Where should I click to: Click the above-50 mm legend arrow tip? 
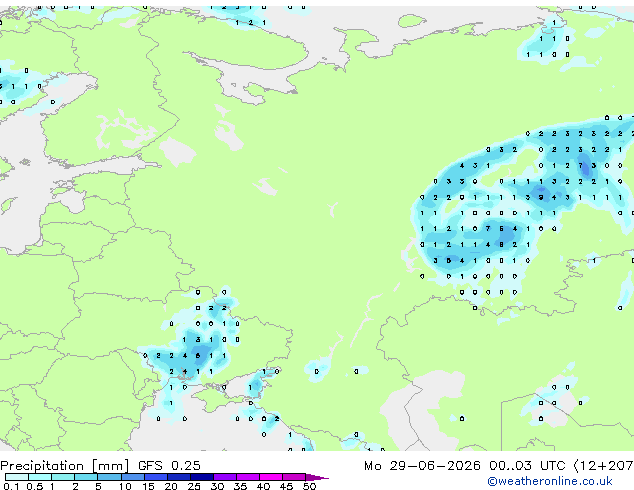317,477
